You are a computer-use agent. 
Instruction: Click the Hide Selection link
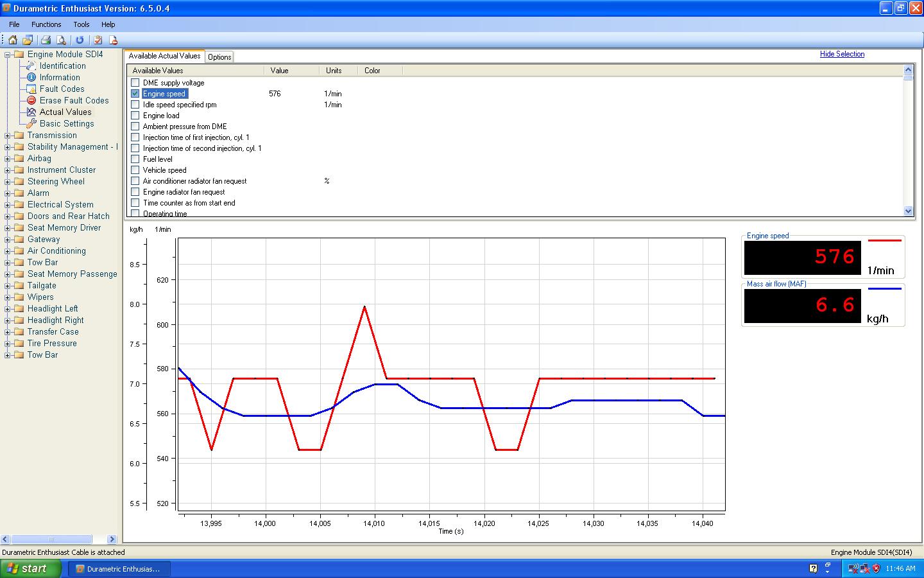click(842, 54)
